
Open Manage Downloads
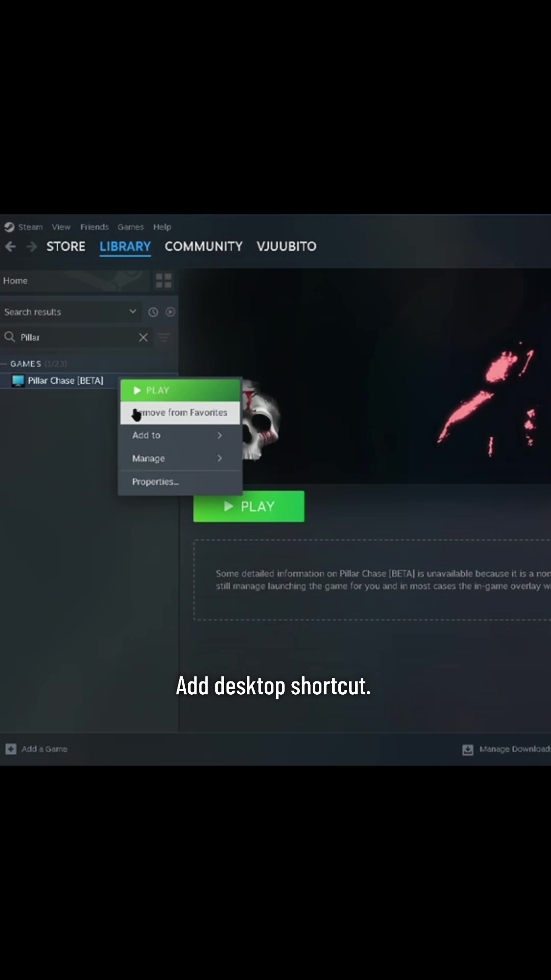pos(506,749)
